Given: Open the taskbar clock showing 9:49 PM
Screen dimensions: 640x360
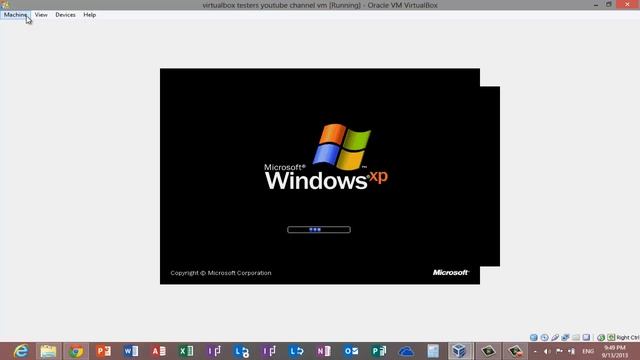Looking at the screenshot, I should click(x=615, y=351).
